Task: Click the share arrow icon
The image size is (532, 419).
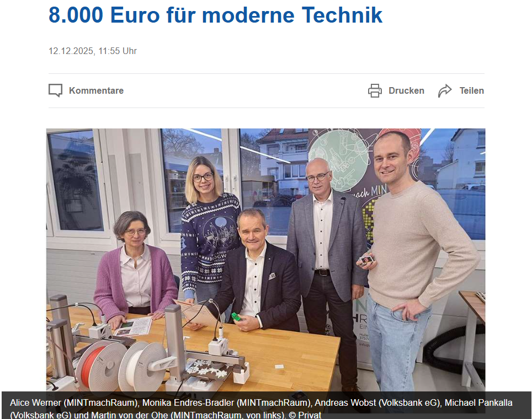Action: (445, 90)
